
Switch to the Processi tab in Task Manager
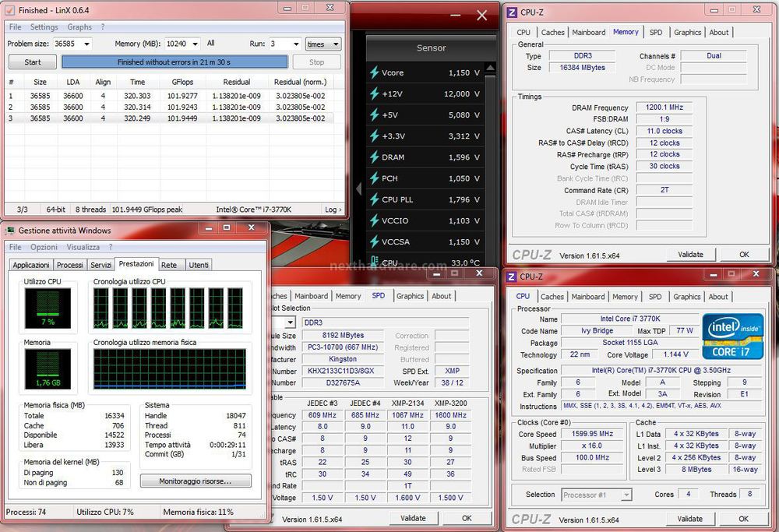(x=69, y=265)
